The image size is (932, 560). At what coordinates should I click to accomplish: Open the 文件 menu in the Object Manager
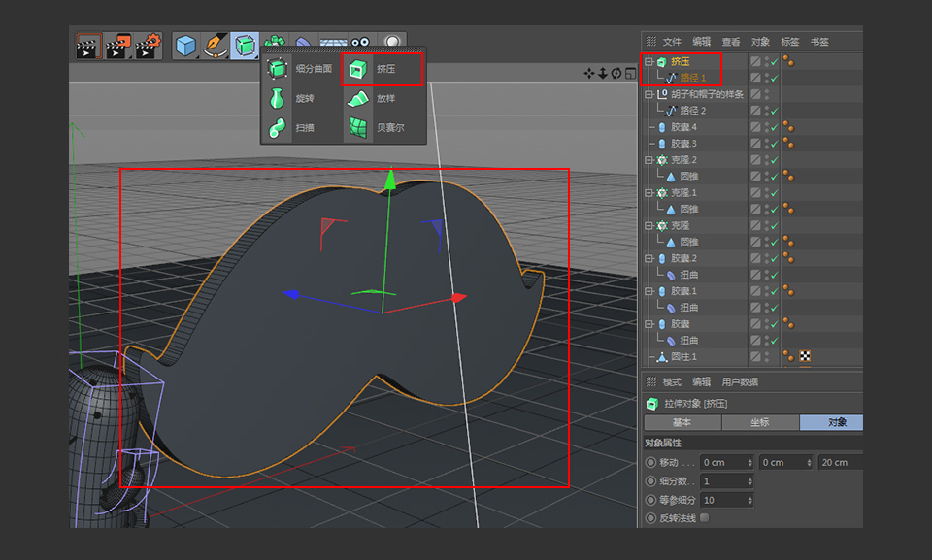pos(672,41)
